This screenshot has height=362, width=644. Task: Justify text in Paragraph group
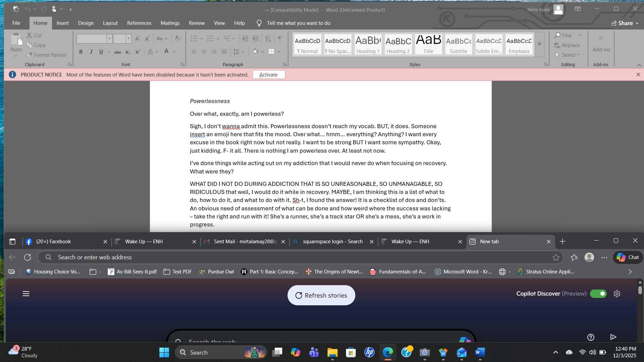224,52
